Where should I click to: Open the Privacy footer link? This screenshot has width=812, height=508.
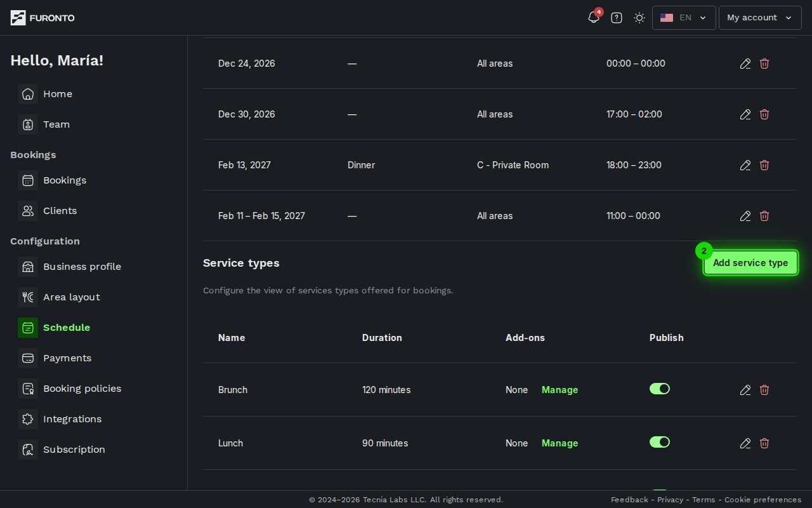[x=670, y=500]
